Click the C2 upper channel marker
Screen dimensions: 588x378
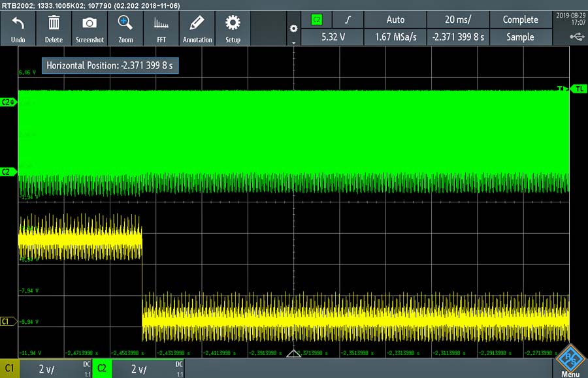[8, 102]
